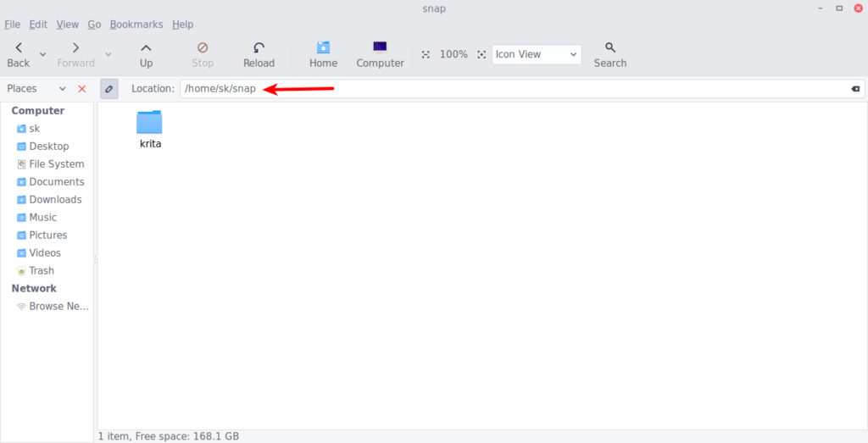Open the Bookmarks menu
Image resolution: width=868 pixels, height=443 pixels.
[x=136, y=25]
